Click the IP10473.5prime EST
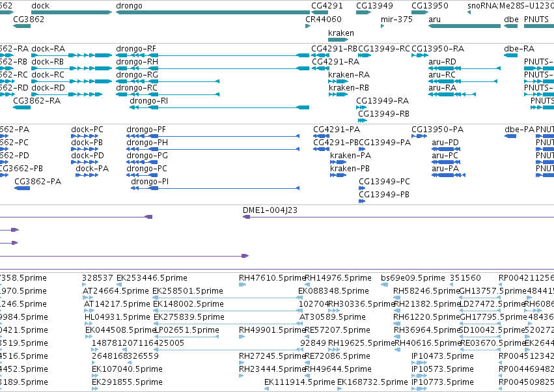 point(419,363)
